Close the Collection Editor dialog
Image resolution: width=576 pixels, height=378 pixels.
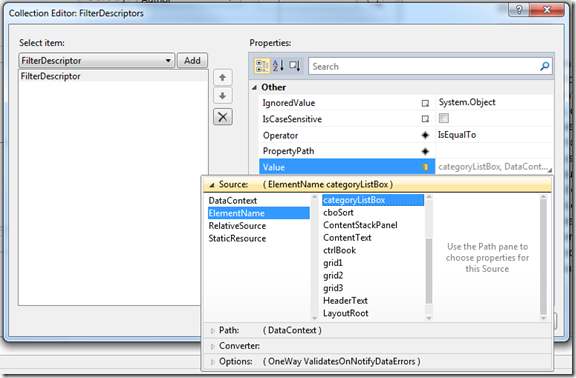(547, 10)
